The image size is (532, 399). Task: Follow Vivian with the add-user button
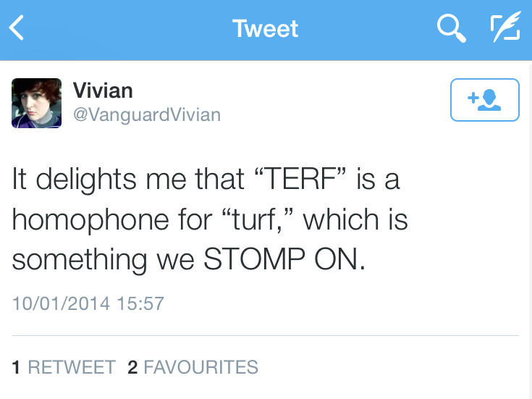[x=484, y=100]
